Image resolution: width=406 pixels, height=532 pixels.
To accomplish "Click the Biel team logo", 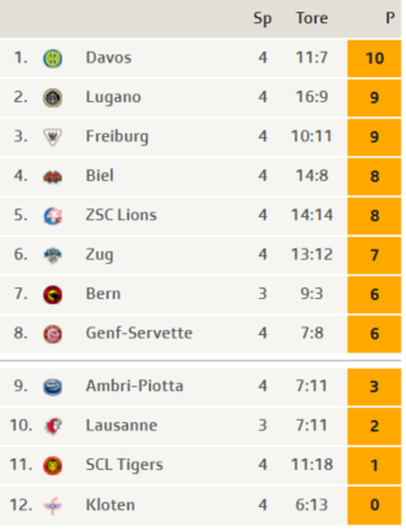I will click(x=52, y=177).
